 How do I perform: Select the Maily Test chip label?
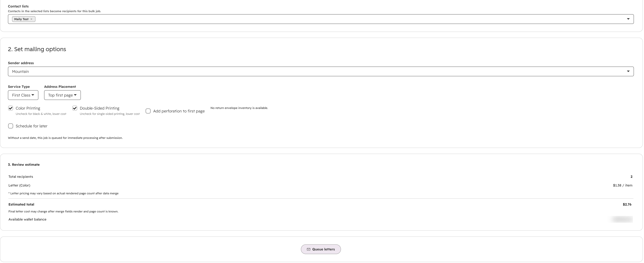(21, 19)
